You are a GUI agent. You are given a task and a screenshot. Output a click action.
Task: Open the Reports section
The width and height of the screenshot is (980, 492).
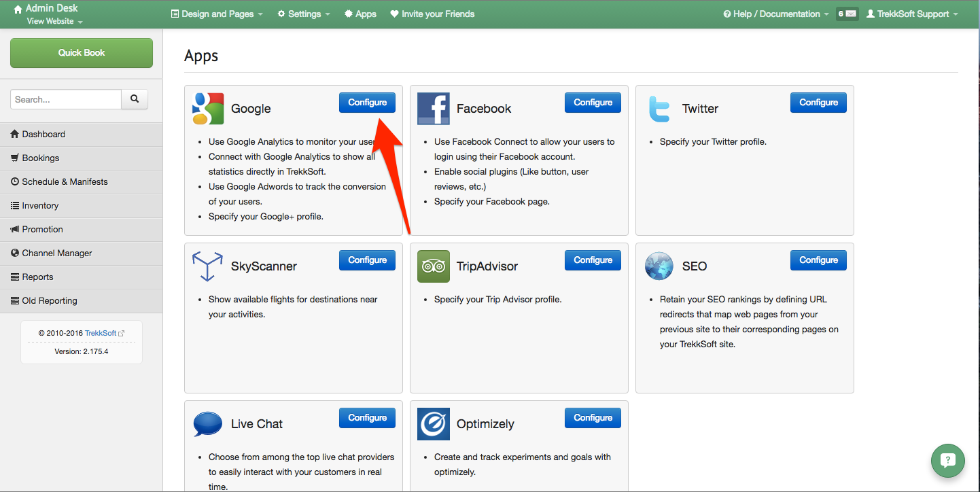click(82, 277)
